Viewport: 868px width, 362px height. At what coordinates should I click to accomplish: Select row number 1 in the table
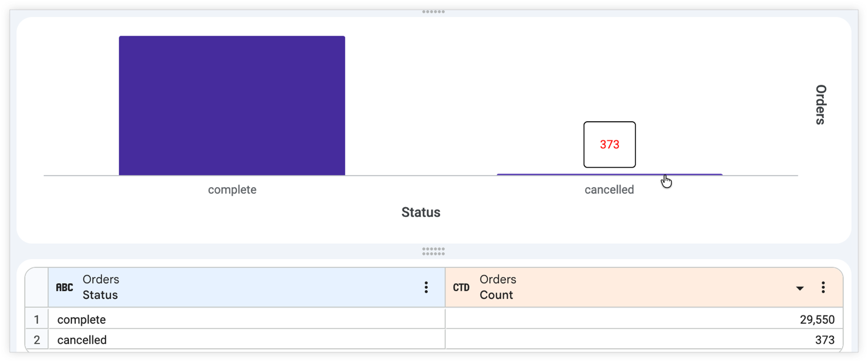36,319
